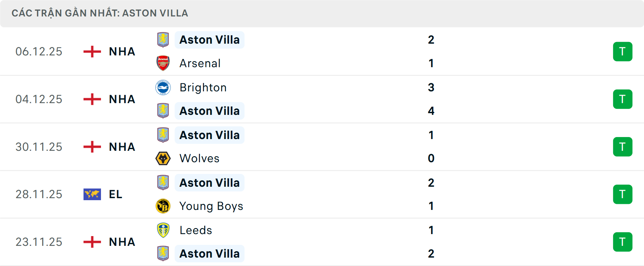The width and height of the screenshot is (644, 266).
Task: Select the Arsenal club badge
Action: click(163, 63)
